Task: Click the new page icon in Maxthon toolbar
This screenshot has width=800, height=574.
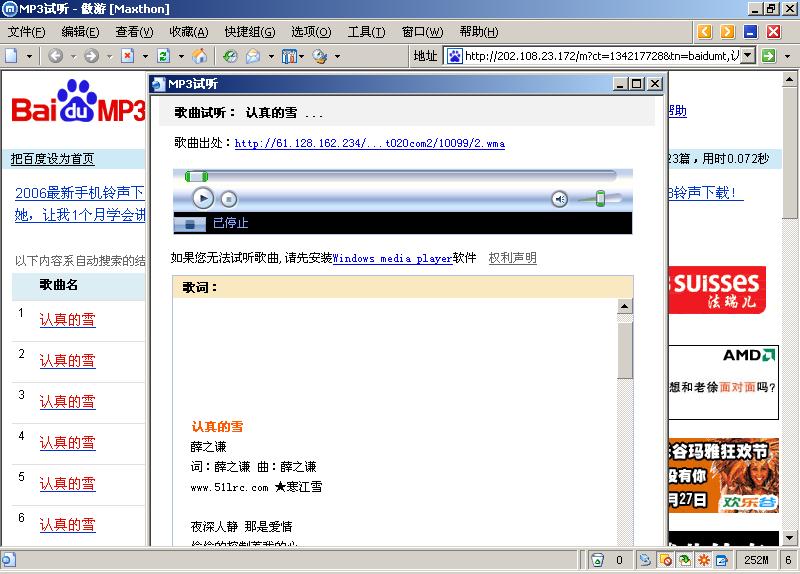Action: coord(11,56)
